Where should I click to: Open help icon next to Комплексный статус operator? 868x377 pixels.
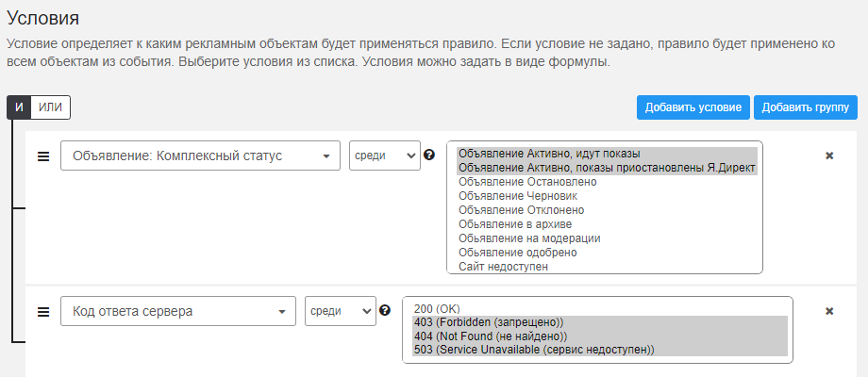(429, 156)
